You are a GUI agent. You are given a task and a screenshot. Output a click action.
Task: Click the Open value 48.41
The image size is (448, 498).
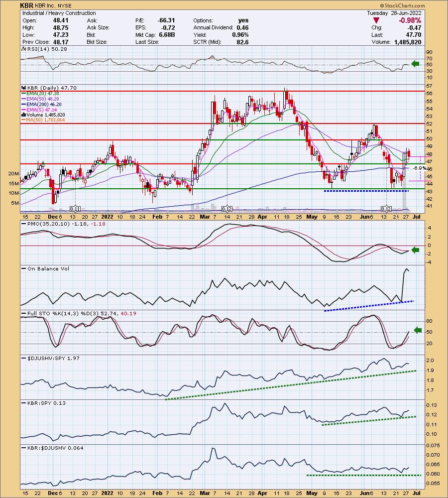coord(61,20)
